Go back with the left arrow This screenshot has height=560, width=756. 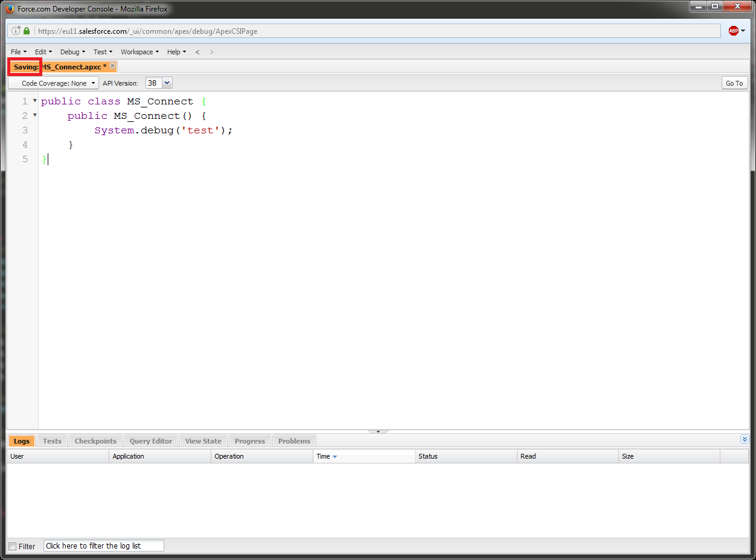coord(197,52)
